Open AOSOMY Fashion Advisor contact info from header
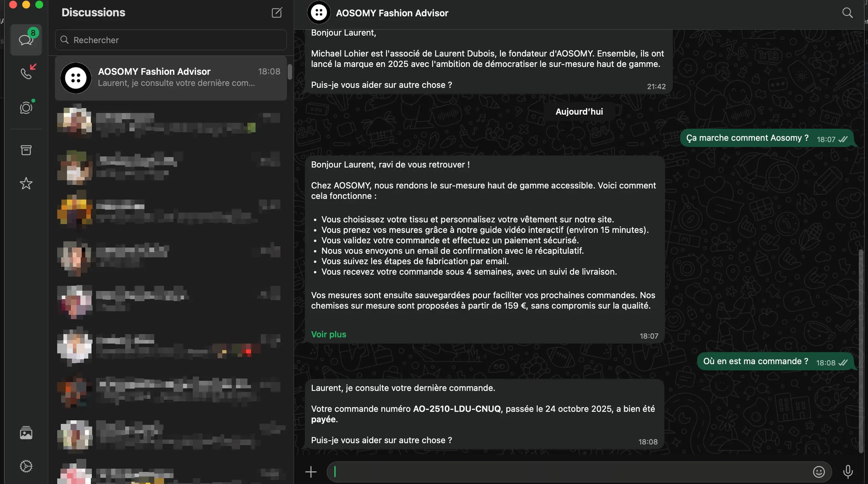 [392, 13]
